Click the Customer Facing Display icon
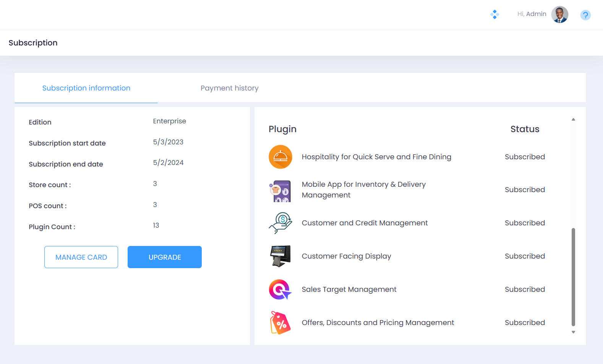The image size is (603, 364). pyautogui.click(x=280, y=256)
